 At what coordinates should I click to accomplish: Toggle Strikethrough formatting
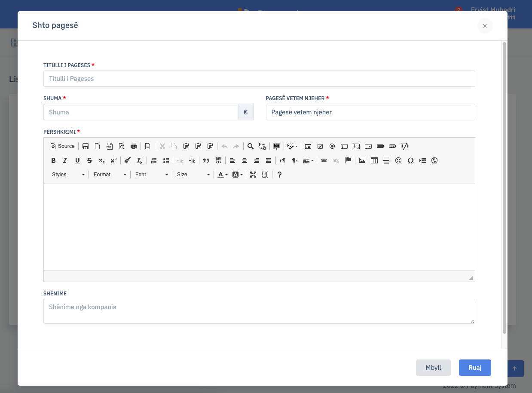click(x=89, y=160)
